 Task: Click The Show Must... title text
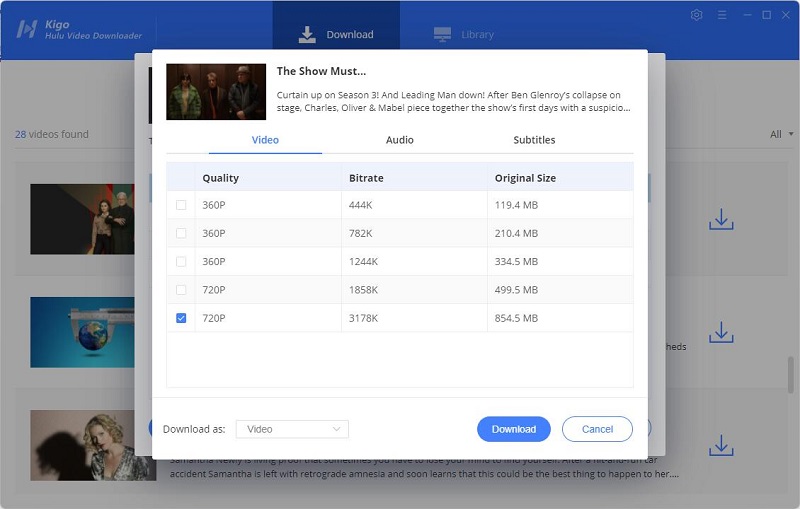(x=321, y=71)
